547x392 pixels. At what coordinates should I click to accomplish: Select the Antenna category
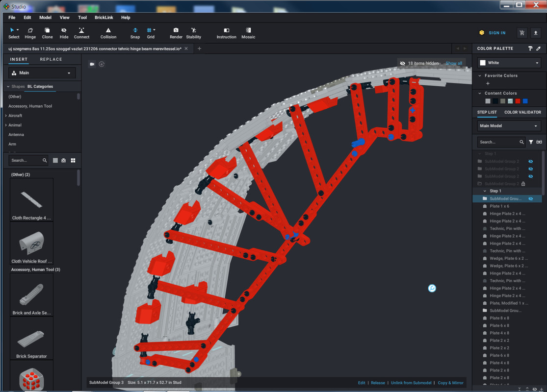tap(16, 134)
